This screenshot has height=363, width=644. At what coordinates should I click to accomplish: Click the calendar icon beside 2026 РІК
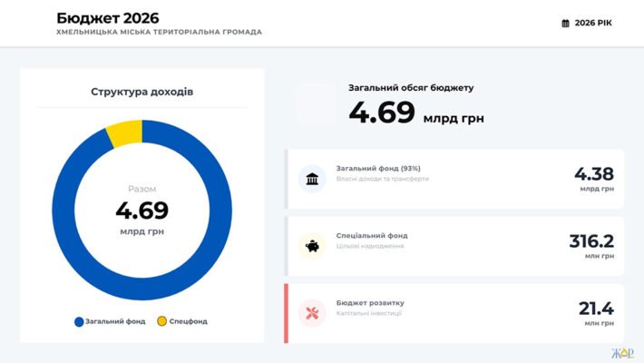[566, 23]
